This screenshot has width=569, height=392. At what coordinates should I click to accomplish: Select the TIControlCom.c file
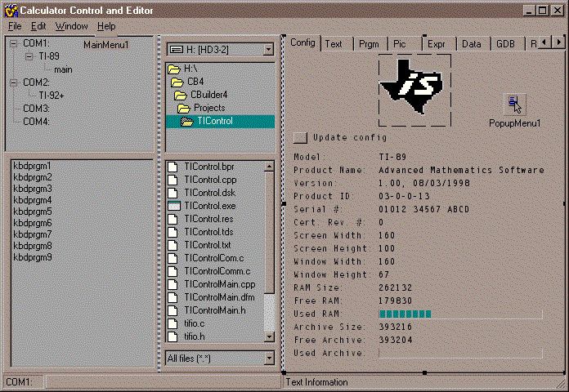click(x=206, y=258)
